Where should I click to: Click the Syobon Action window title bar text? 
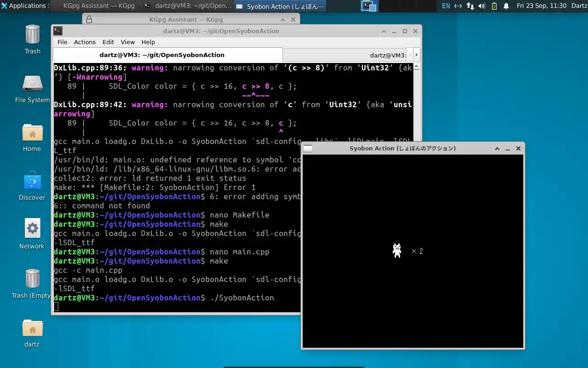(x=402, y=148)
